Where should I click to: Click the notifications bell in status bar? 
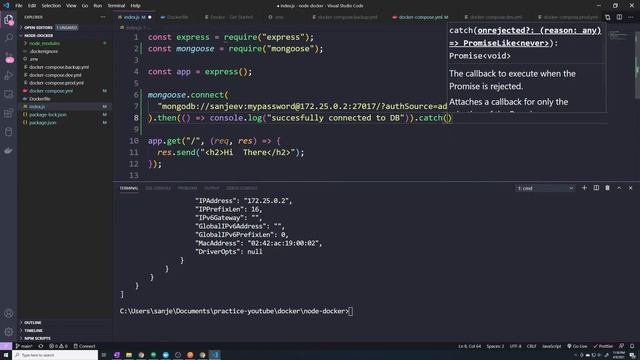pyautogui.click(x=632, y=346)
